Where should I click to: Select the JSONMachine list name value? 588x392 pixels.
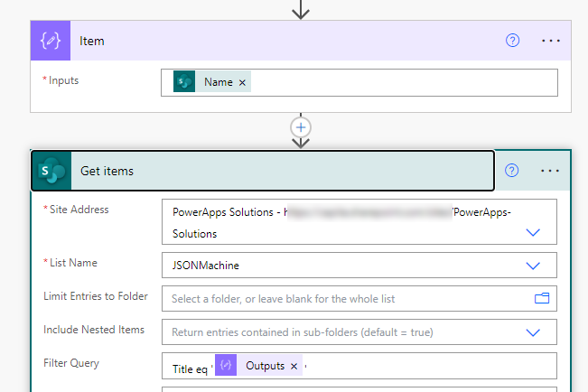point(206,266)
